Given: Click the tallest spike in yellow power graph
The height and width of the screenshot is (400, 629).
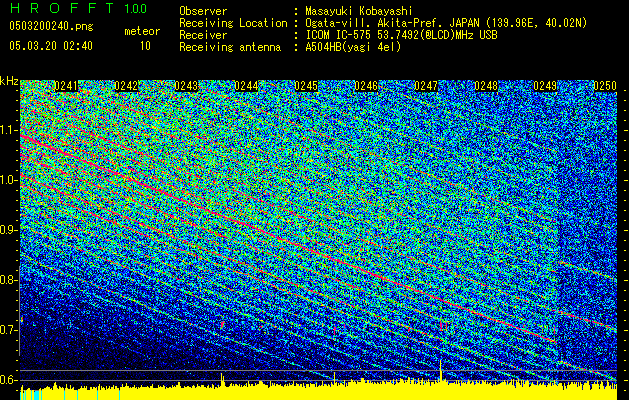Looking at the screenshot, I should point(441,370).
